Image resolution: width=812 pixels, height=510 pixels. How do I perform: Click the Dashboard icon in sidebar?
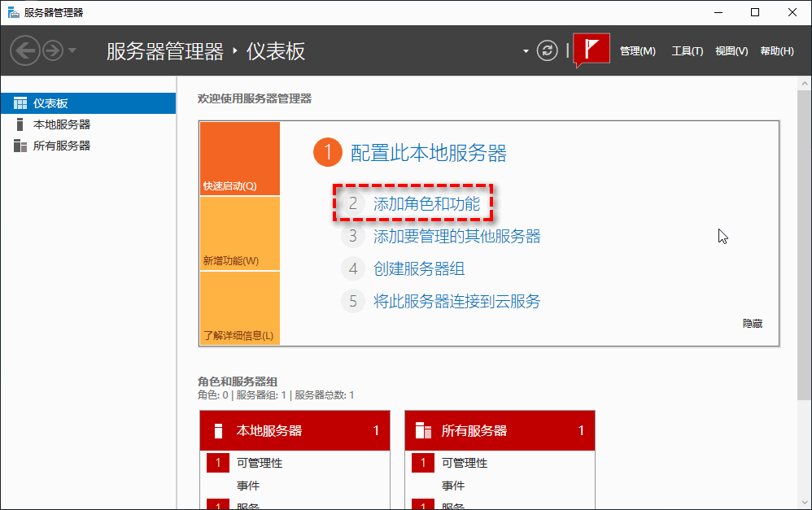pyautogui.click(x=20, y=103)
